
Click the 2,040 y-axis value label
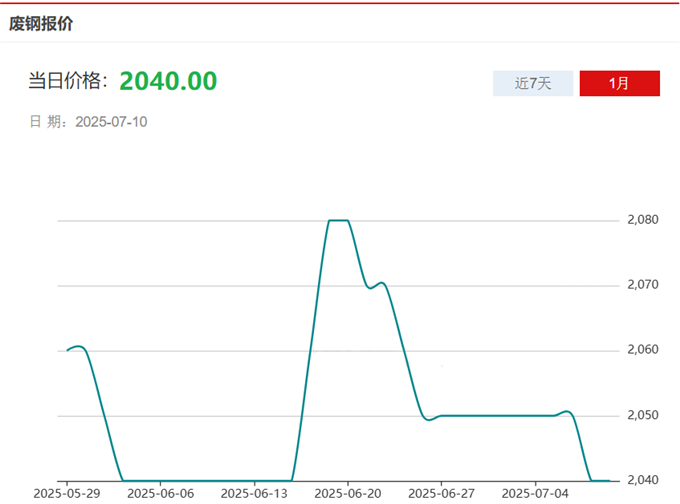[644, 480]
